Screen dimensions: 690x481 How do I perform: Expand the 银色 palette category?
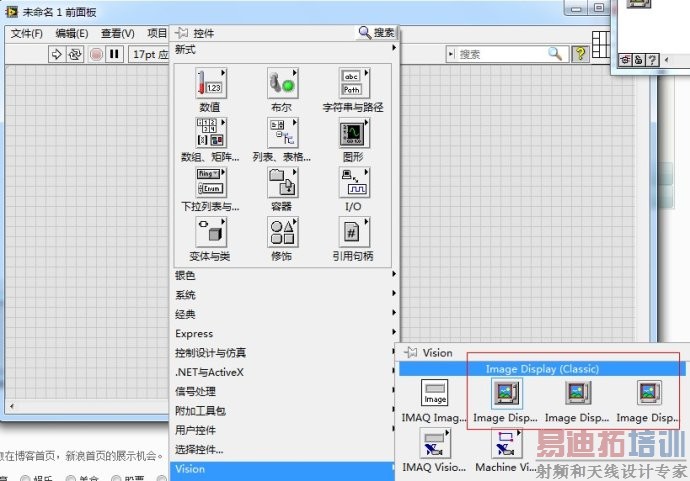point(285,275)
